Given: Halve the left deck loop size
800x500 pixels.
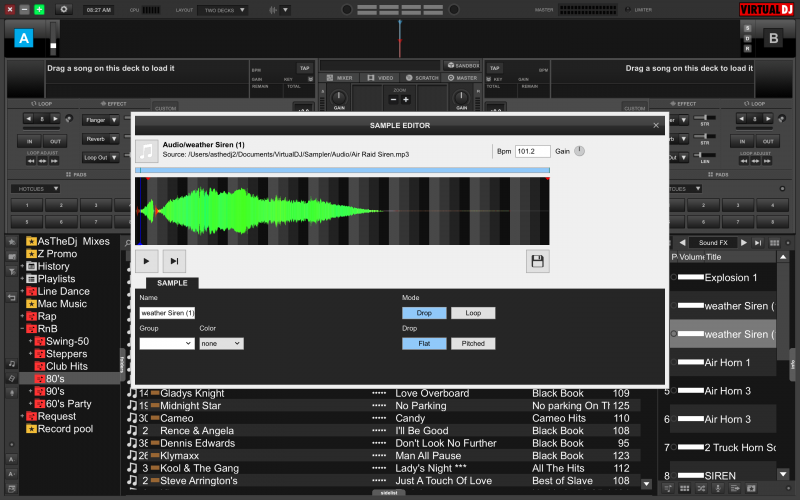Looking at the screenshot, I should pos(29,119).
